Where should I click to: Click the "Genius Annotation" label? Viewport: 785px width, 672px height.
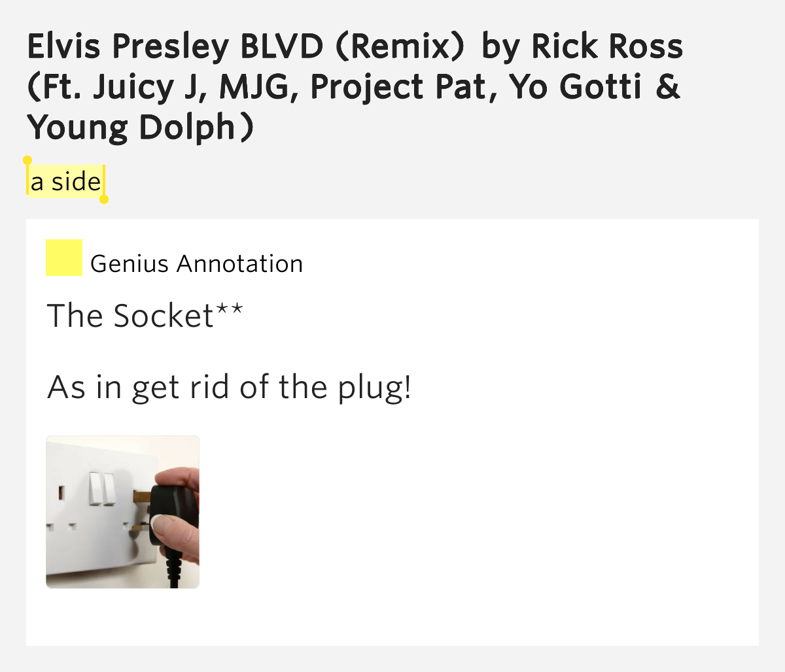coord(196,263)
